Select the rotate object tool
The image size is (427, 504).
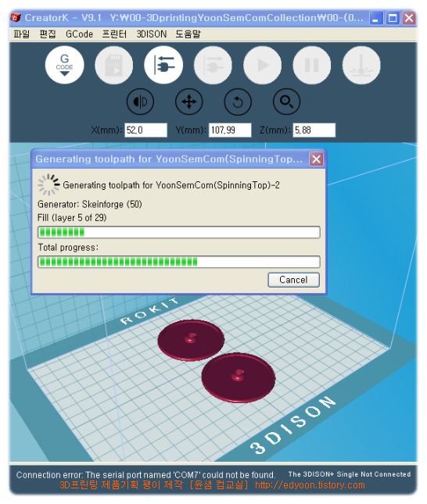pos(238,102)
